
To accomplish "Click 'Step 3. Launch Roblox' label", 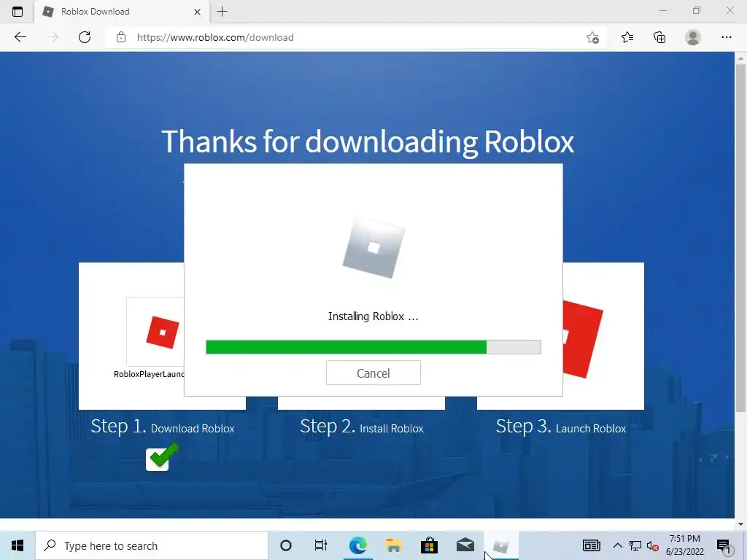I will (561, 427).
